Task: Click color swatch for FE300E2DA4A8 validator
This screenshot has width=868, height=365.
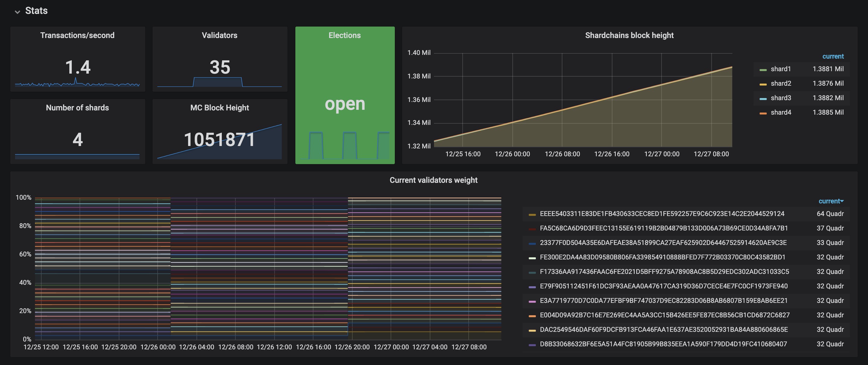Action: [532, 258]
